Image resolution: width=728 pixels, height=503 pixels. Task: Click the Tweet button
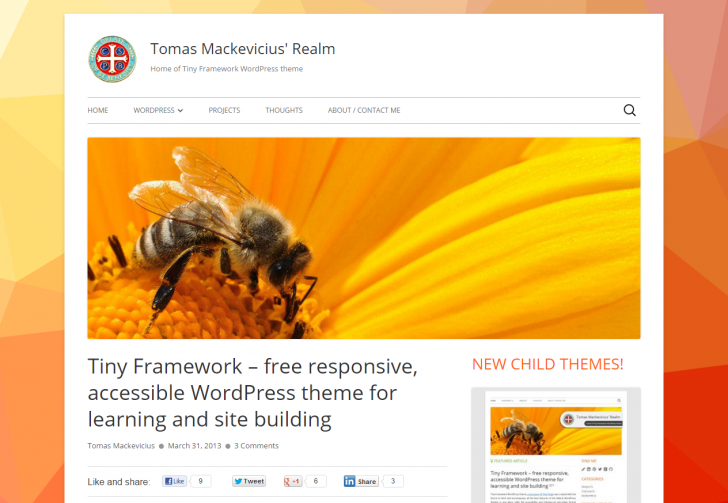tap(249, 481)
